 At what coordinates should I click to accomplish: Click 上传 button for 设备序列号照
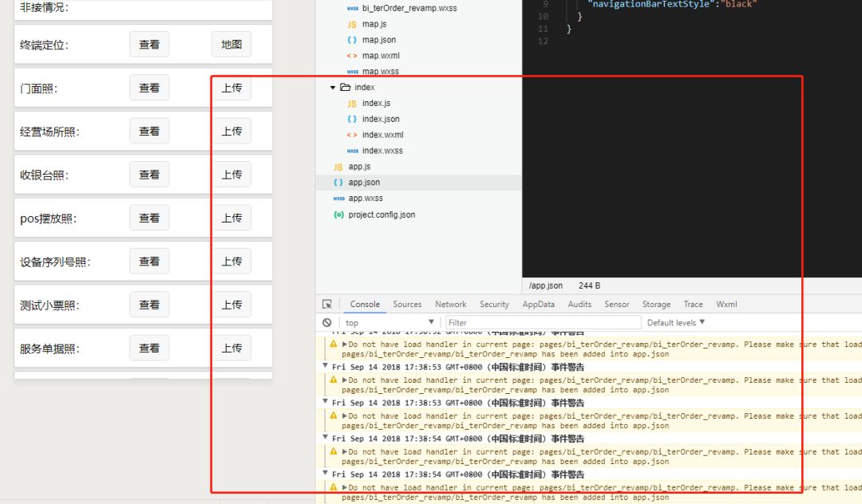click(x=231, y=262)
